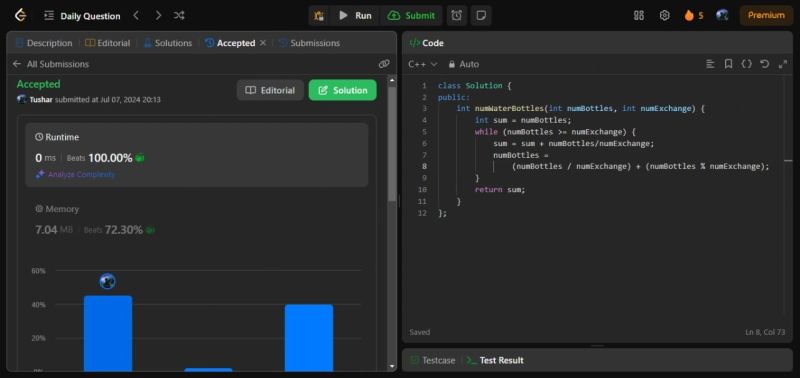Reset code with the undo arrow icon
Image resolution: width=800 pixels, height=378 pixels.
tap(764, 64)
